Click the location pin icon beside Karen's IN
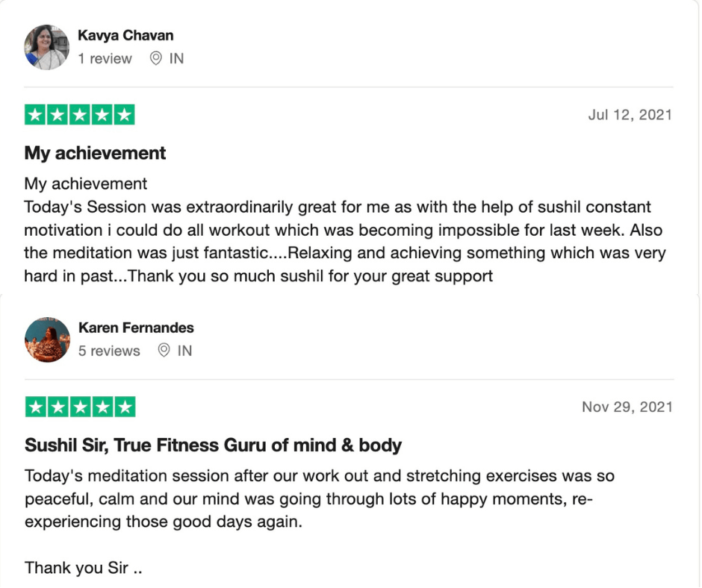 pos(164,351)
